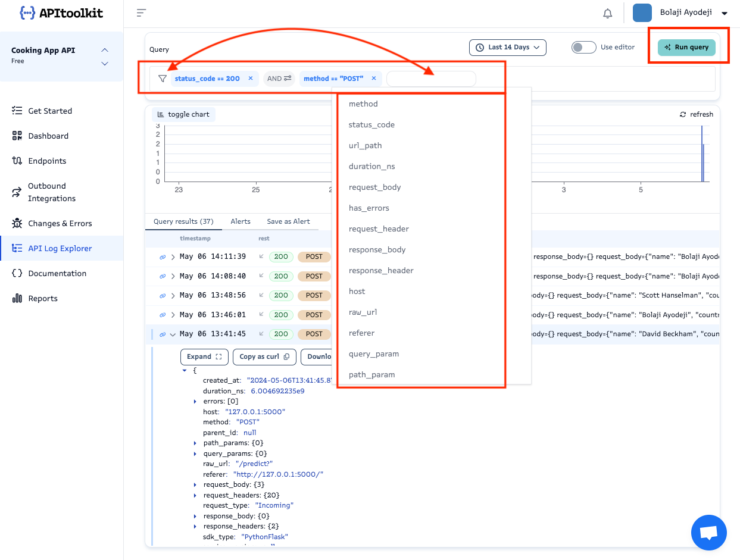Screen dimensions: 740x560
Task: Click the Run query button
Action: [x=686, y=47]
